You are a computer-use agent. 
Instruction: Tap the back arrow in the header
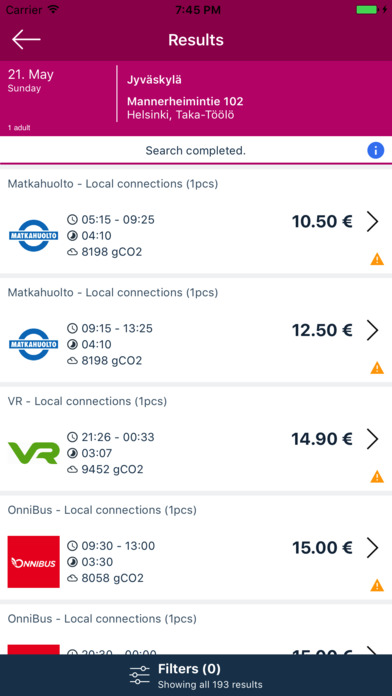(26, 40)
